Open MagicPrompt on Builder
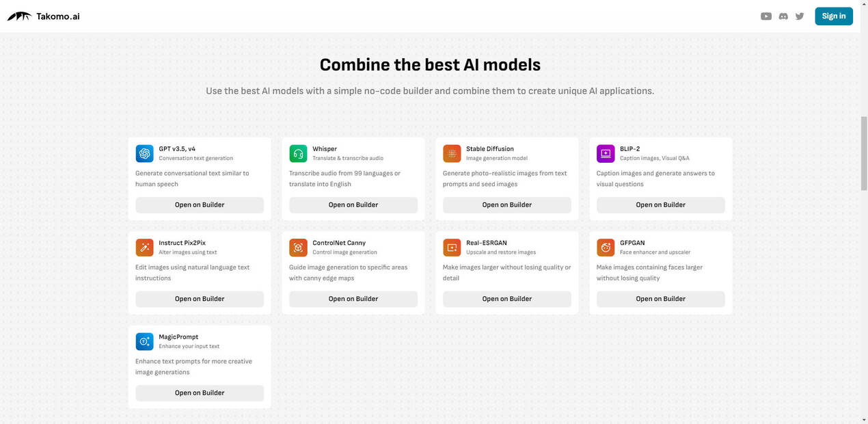 coord(200,393)
